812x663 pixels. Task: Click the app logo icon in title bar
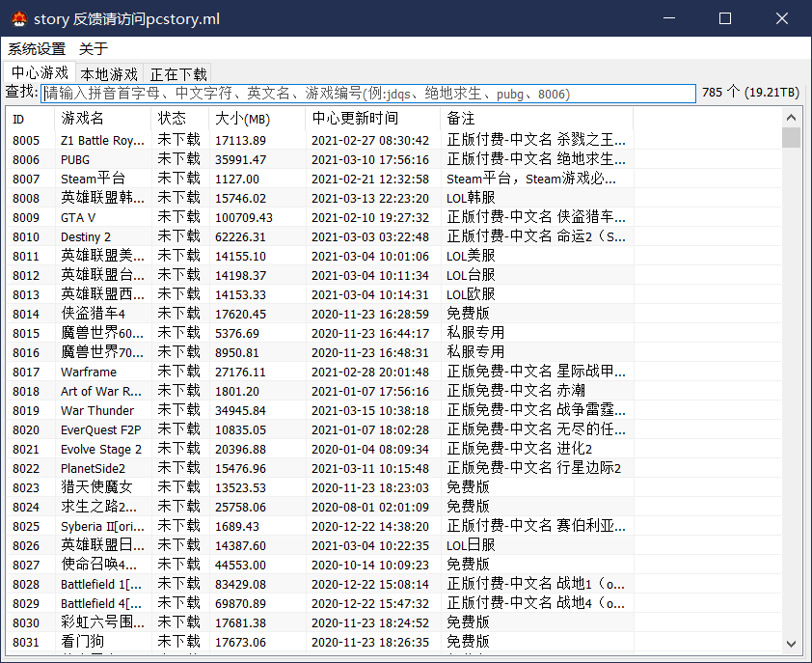pos(19,18)
